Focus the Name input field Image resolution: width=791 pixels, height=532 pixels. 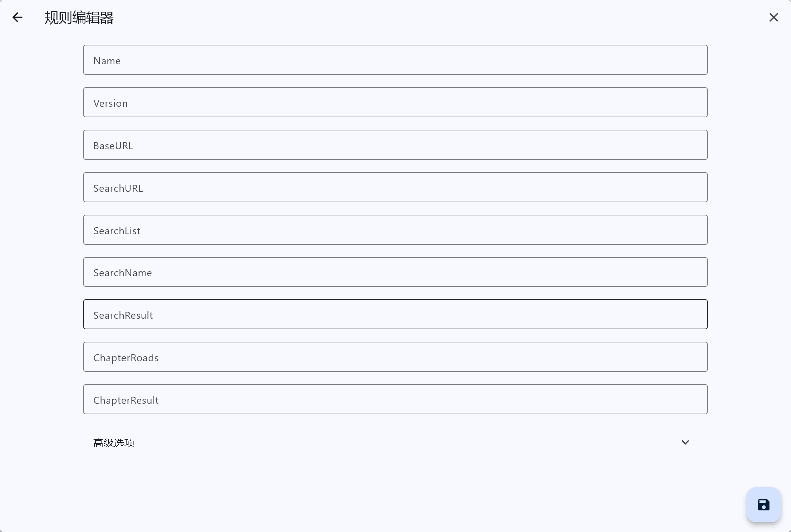click(x=395, y=60)
